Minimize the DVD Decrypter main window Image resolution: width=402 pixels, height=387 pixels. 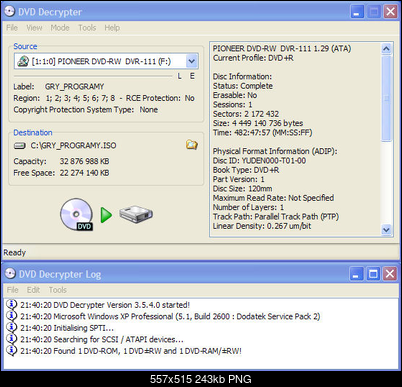click(x=357, y=12)
